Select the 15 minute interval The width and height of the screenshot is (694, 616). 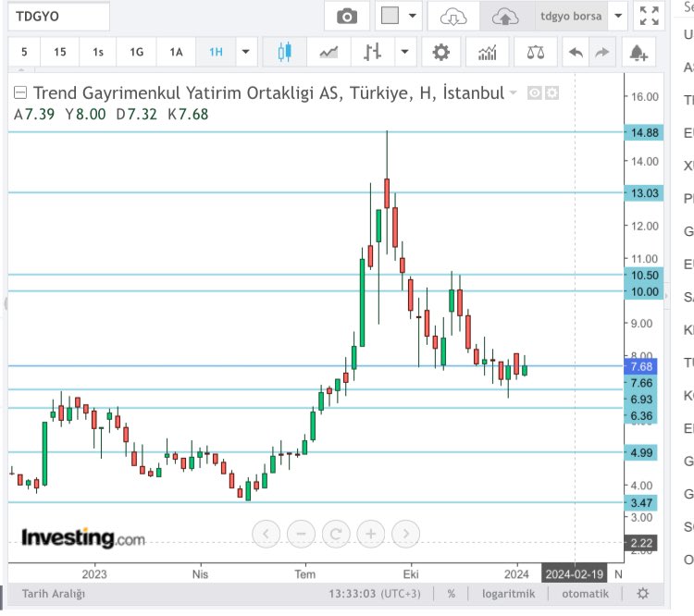click(x=60, y=52)
